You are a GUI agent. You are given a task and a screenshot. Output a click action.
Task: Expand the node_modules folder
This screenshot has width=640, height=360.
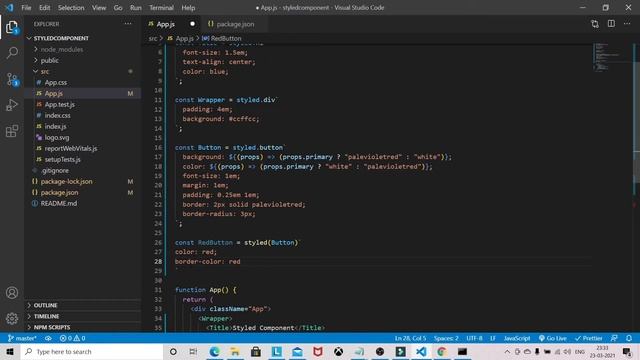click(x=62, y=49)
